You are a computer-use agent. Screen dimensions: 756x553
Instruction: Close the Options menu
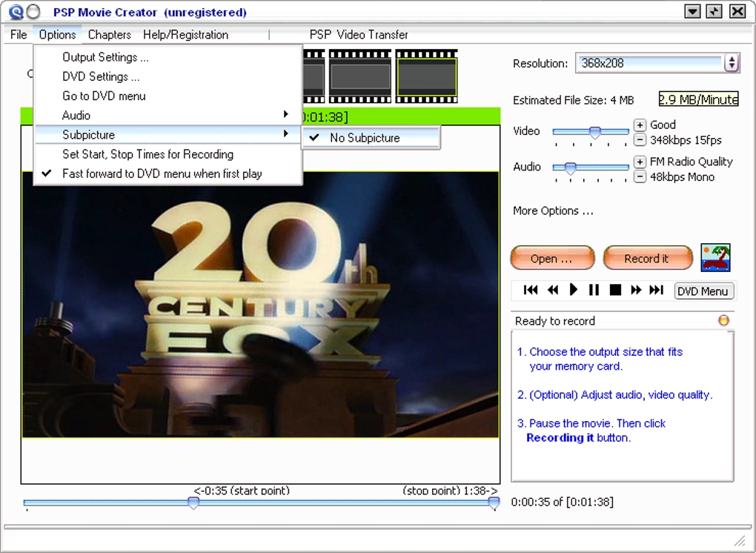57,35
